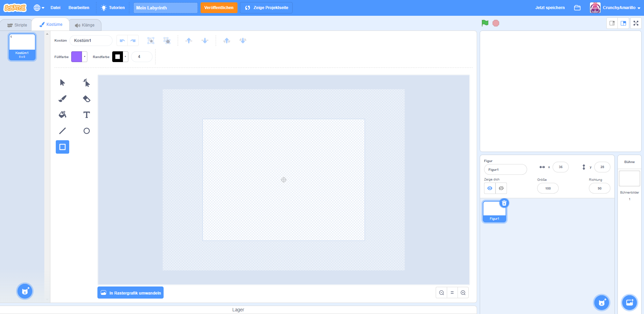Click the outline width field showing 4

coord(141,57)
